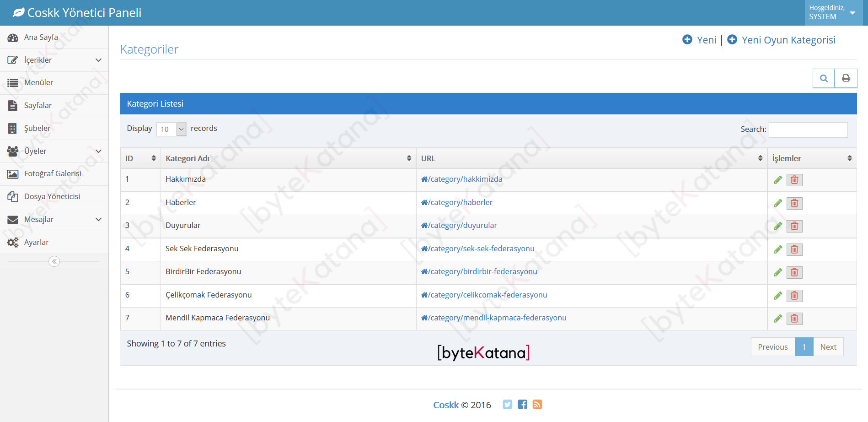
Task: Delete the Haberler category using trash icon
Action: (x=794, y=203)
